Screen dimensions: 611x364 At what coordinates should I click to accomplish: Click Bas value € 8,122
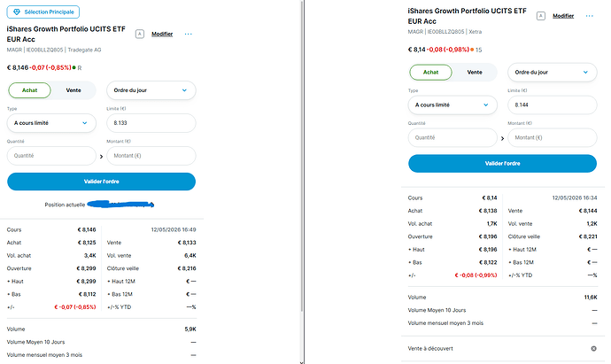pyautogui.click(x=488, y=263)
